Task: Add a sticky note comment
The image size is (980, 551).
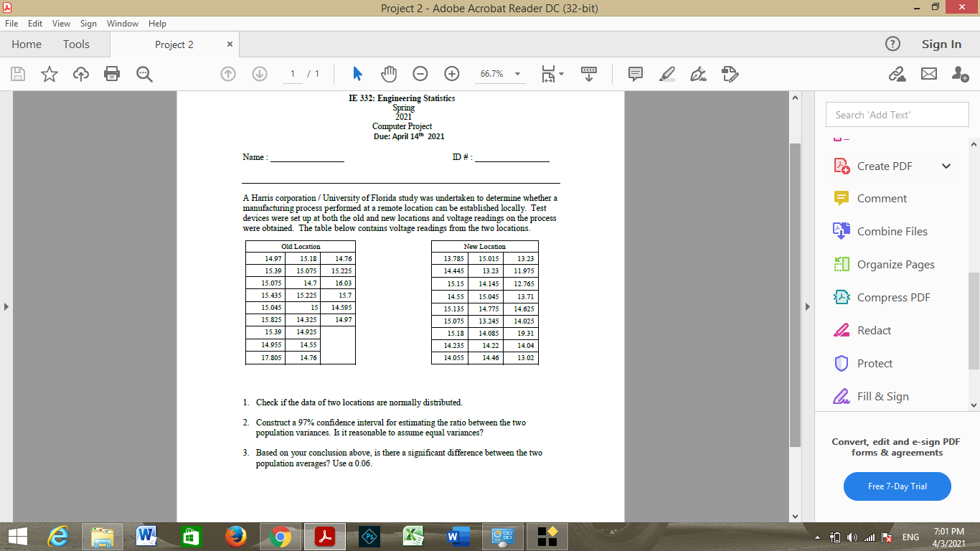Action: click(x=634, y=73)
